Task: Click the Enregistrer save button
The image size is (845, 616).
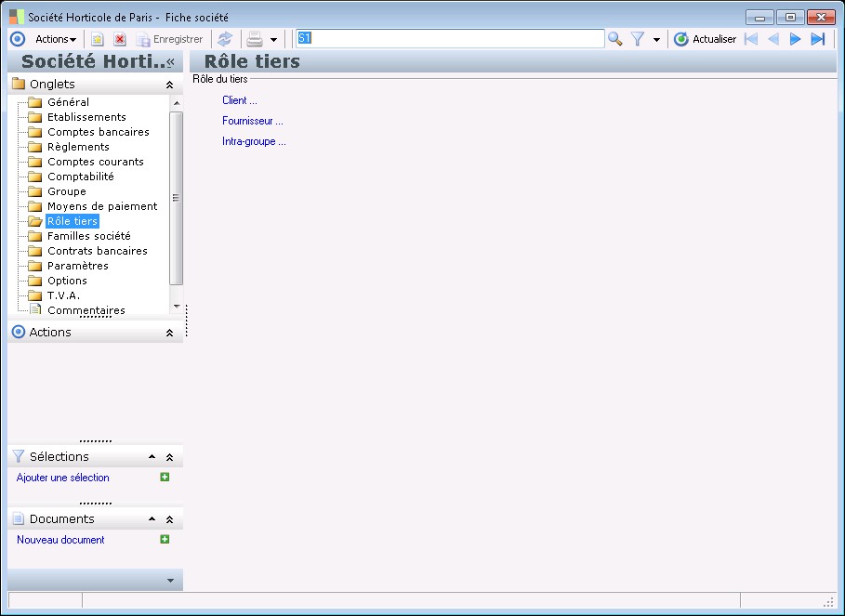Action: click(169, 39)
